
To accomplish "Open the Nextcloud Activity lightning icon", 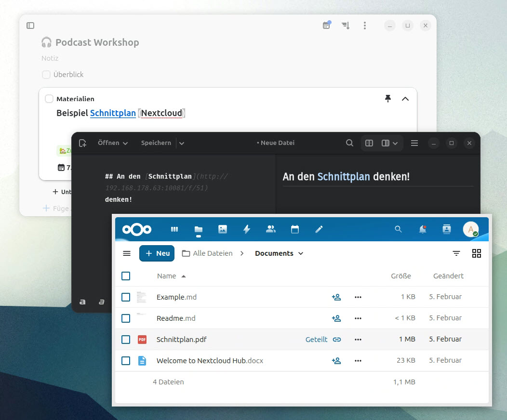I will (x=247, y=230).
